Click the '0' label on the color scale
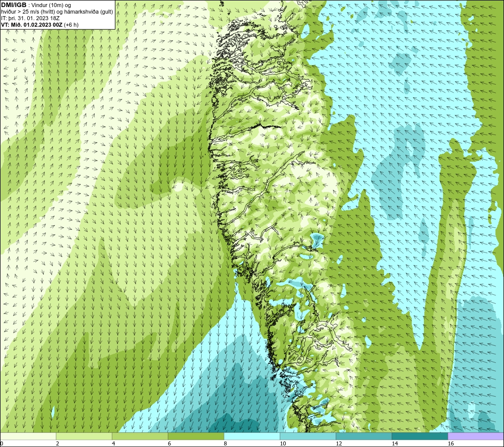504x447 pixels. pyautogui.click(x=2, y=444)
